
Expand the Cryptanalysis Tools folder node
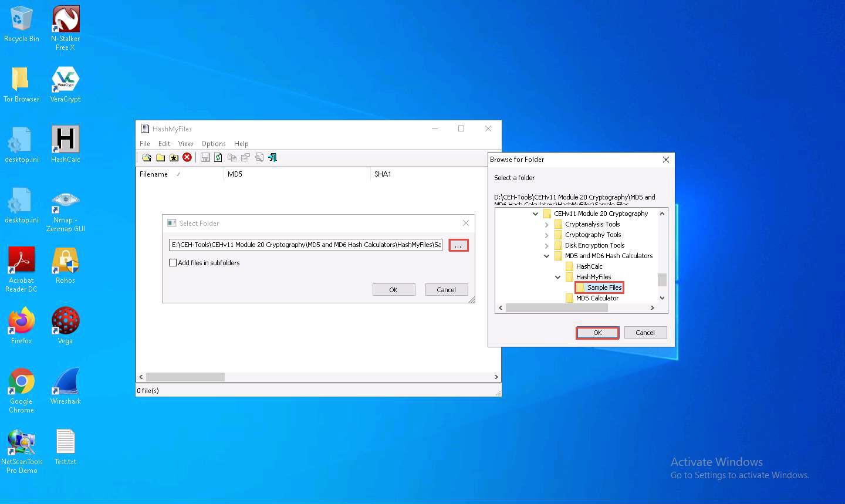tap(547, 225)
